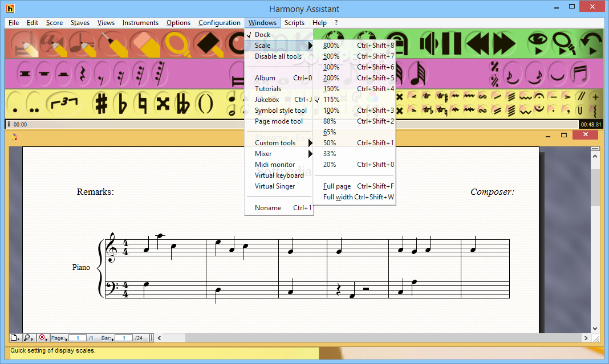Open the Scripts menu
The image size is (609, 364).
[294, 23]
